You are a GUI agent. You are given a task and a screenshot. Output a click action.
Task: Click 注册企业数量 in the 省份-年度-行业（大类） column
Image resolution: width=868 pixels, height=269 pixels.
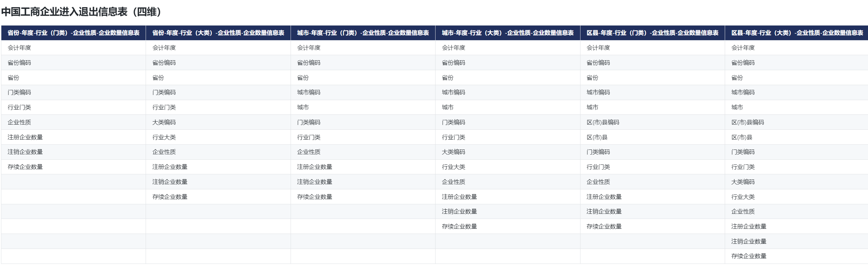coord(170,167)
